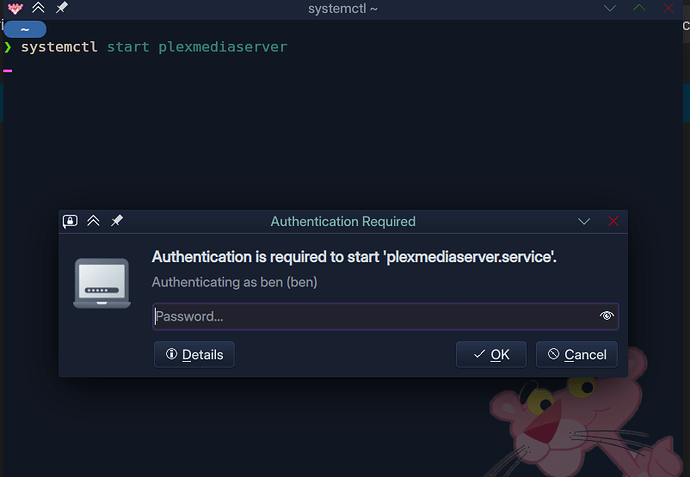Focus the Password input field
The width and height of the screenshot is (690, 477).
coord(385,316)
